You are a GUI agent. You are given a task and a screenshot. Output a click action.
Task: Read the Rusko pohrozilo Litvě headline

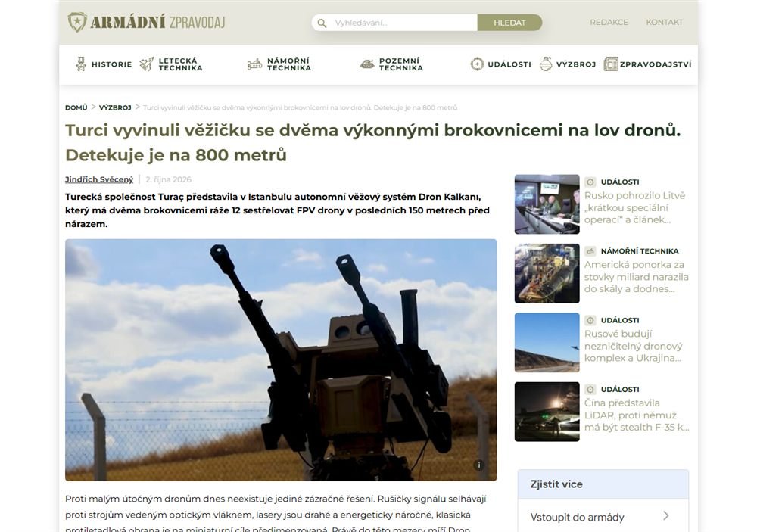pos(635,207)
